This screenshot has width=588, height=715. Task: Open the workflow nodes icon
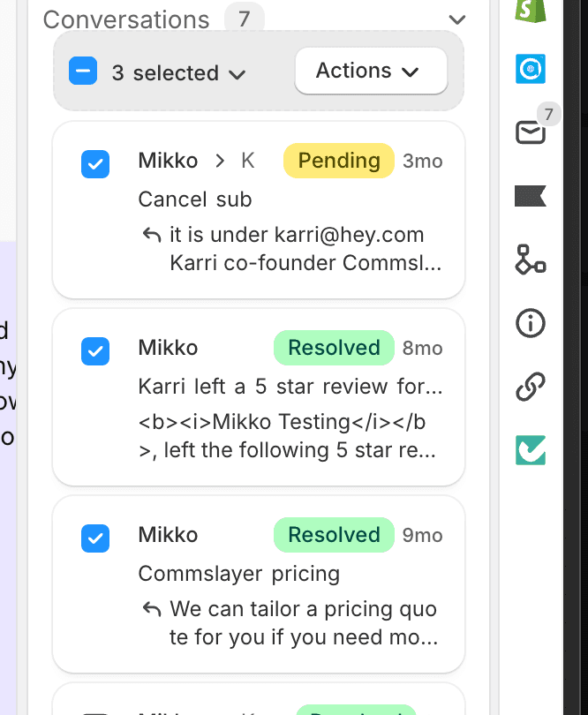tap(530, 260)
